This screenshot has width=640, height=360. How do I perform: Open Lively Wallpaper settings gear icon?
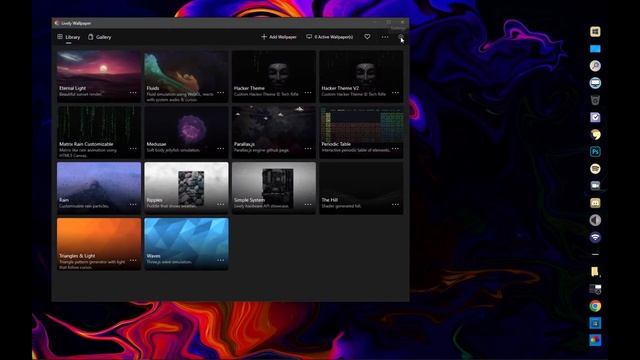pyautogui.click(x=401, y=37)
